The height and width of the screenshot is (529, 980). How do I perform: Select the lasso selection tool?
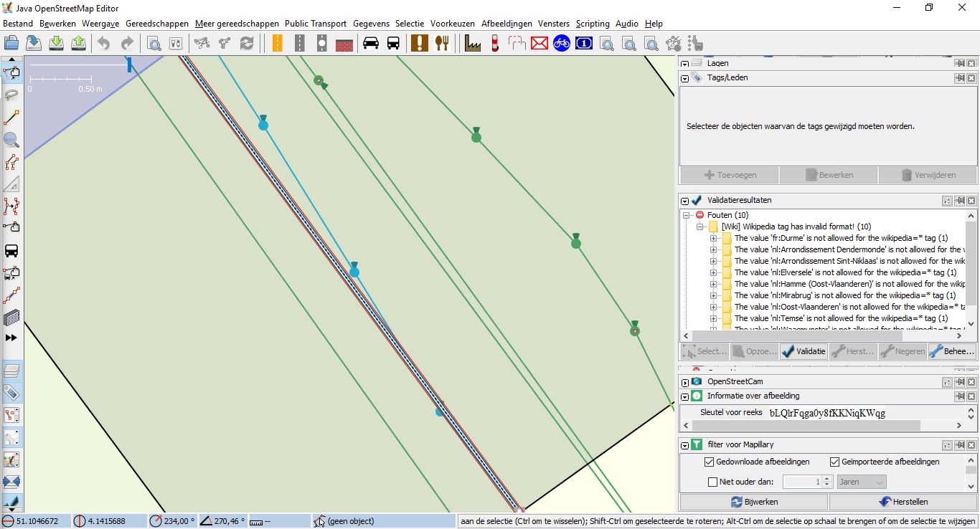11,95
